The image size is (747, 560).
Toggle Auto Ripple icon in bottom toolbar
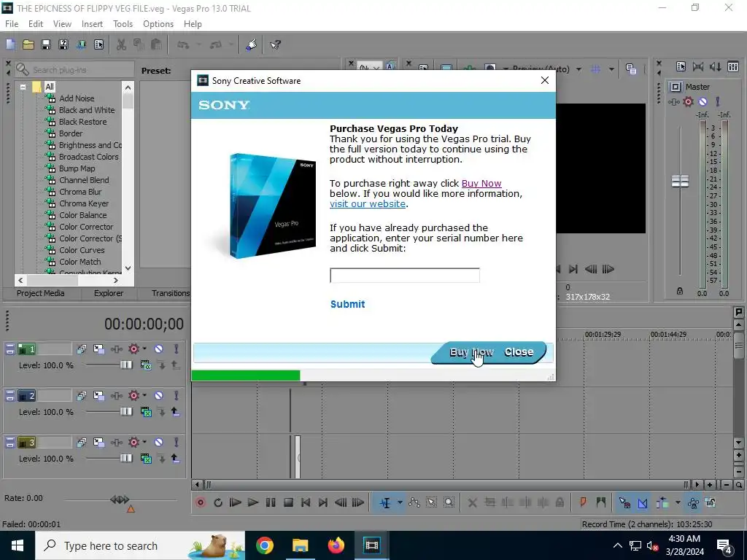[x=662, y=502]
